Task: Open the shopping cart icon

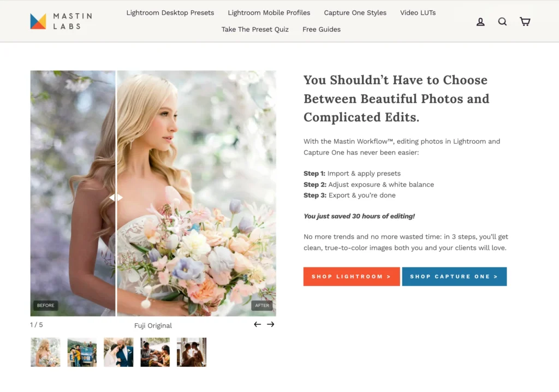Action: (x=525, y=21)
